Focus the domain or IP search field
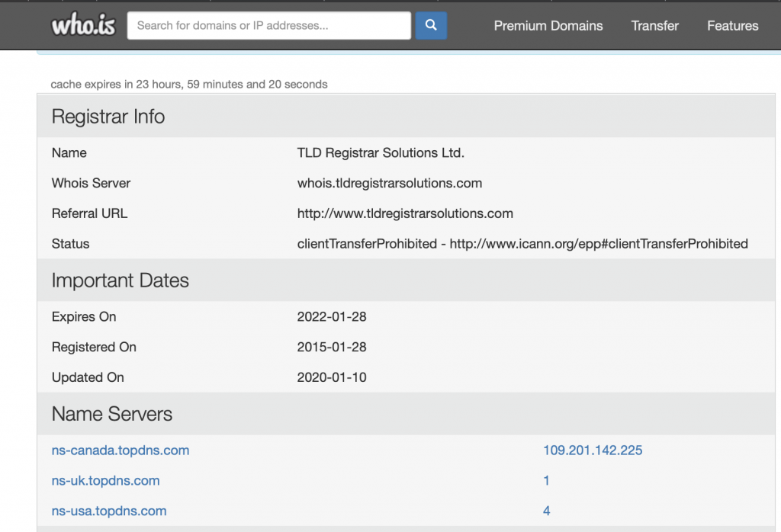 (x=269, y=25)
